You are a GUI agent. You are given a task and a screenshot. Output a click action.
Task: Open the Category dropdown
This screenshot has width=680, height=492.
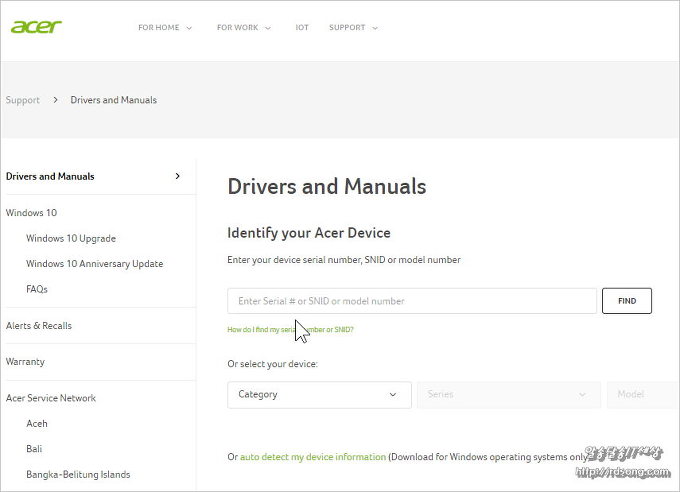pos(319,395)
